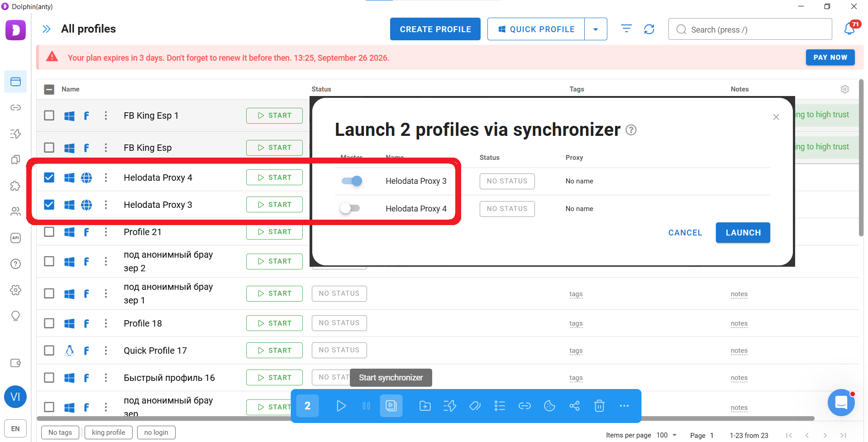Viewport: 868px width, 442px height.
Task: Open Extensions puzzle icon in sidebar
Action: point(15,186)
